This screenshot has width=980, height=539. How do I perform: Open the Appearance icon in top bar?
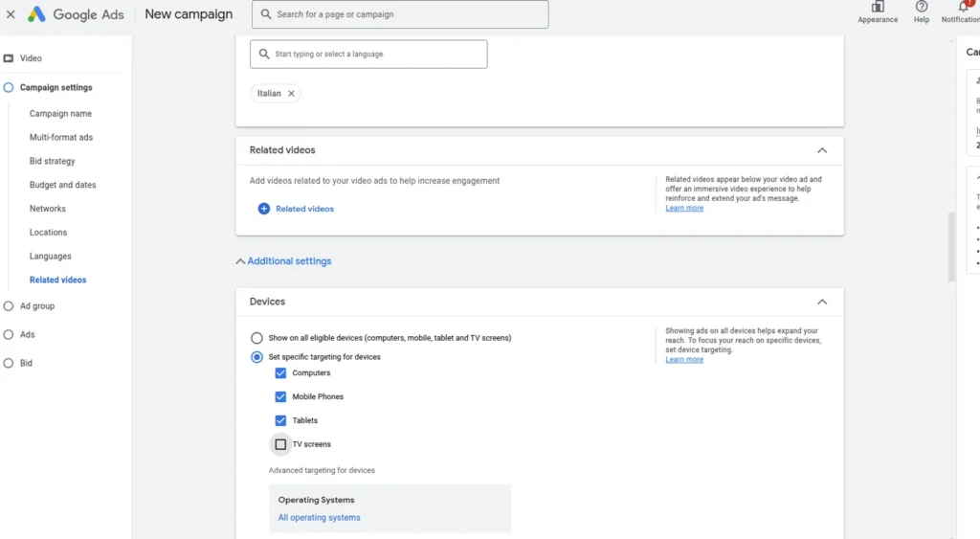point(878,8)
